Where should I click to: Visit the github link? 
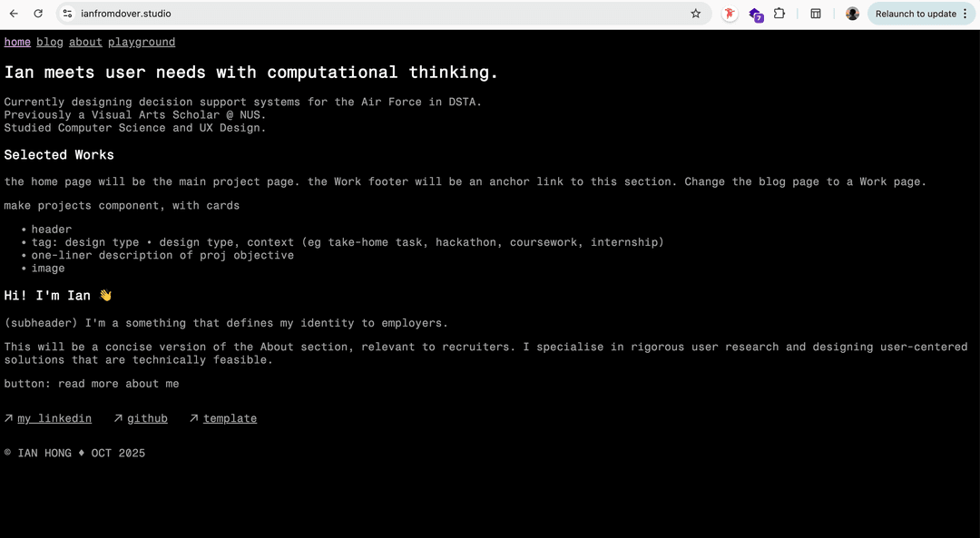[148, 418]
